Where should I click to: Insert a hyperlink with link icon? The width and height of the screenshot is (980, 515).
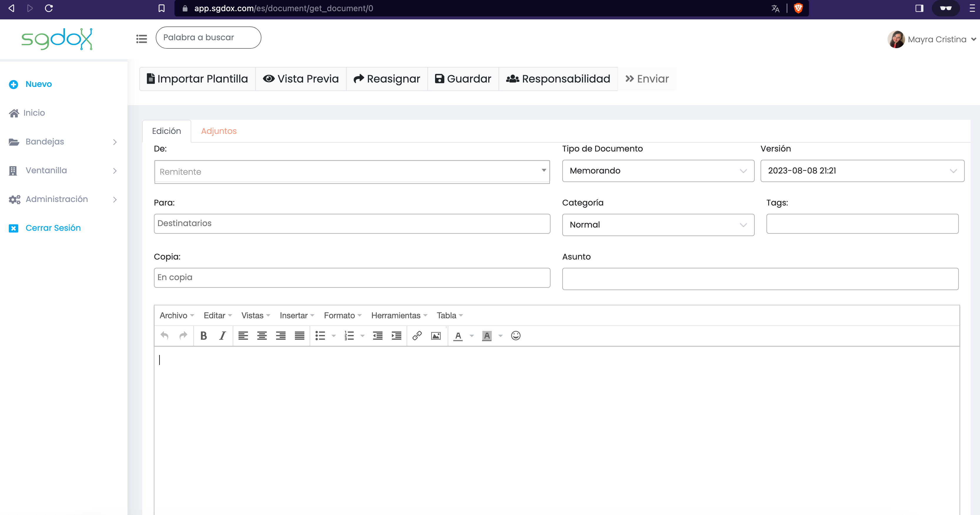[x=417, y=336]
